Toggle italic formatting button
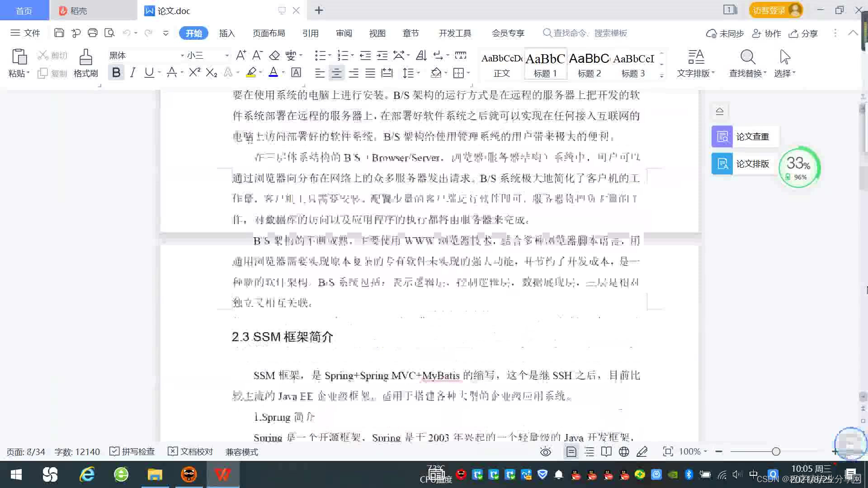Image resolution: width=868 pixels, height=488 pixels. pos(132,72)
